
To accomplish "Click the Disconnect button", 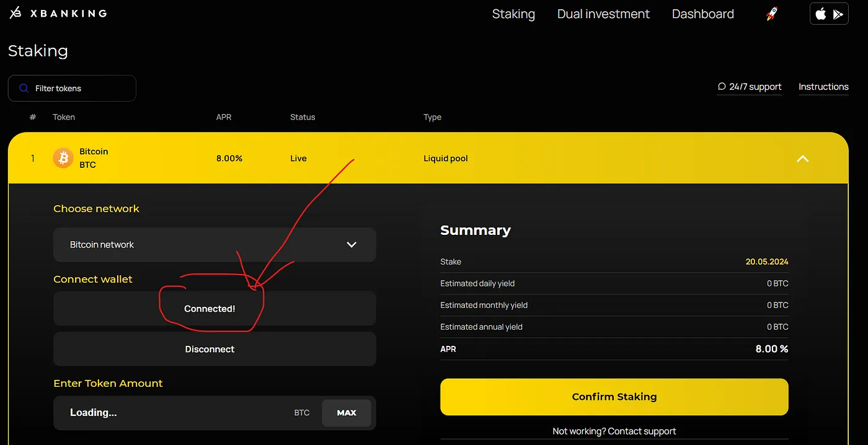I will point(215,349).
